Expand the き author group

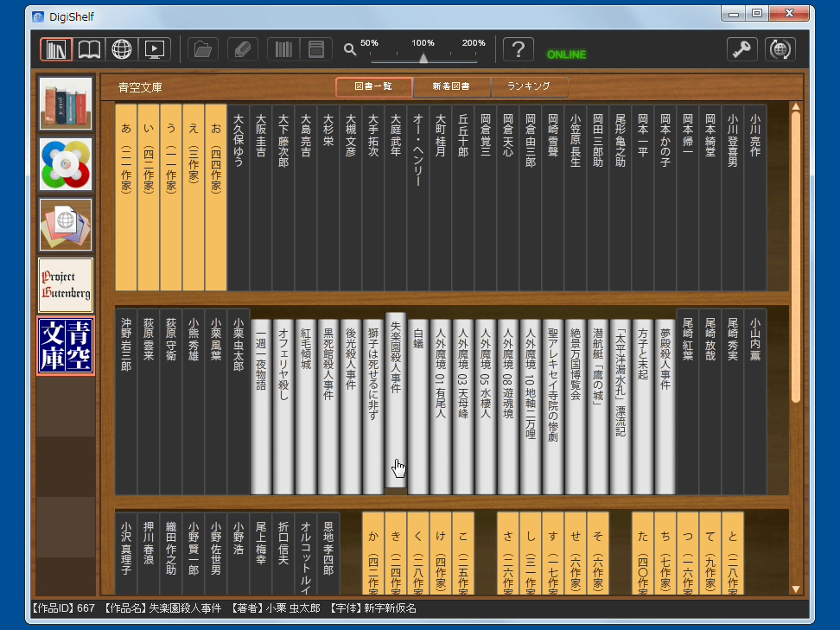click(397, 553)
